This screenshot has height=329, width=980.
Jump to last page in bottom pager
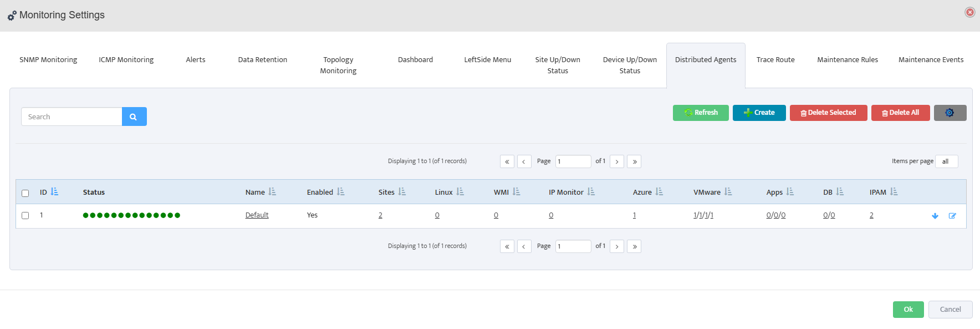634,246
